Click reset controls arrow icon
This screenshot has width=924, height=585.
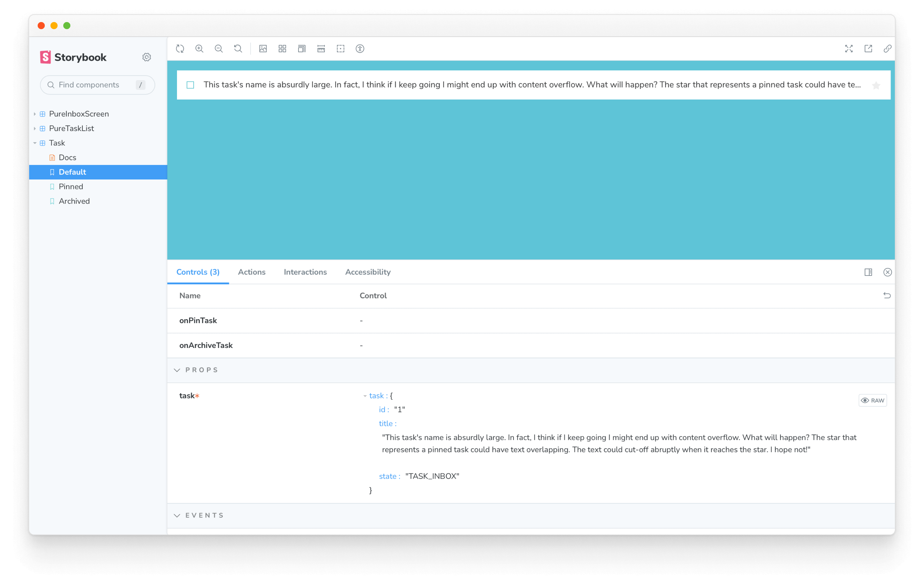(887, 295)
